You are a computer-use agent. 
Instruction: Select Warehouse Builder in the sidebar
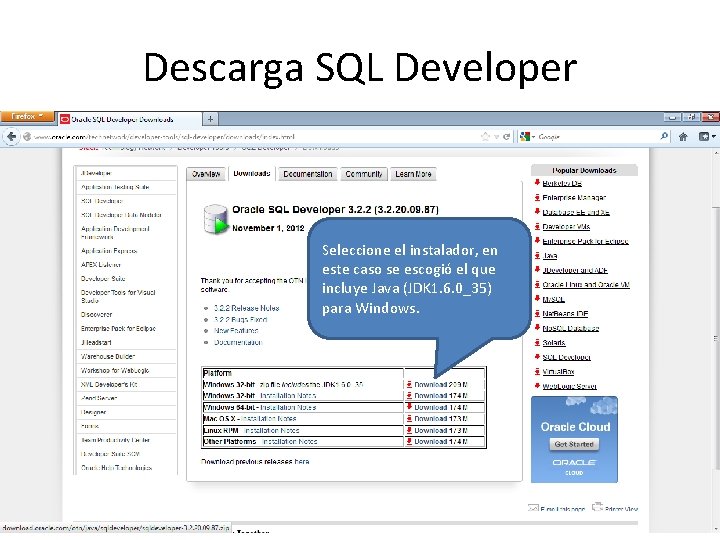click(108, 356)
